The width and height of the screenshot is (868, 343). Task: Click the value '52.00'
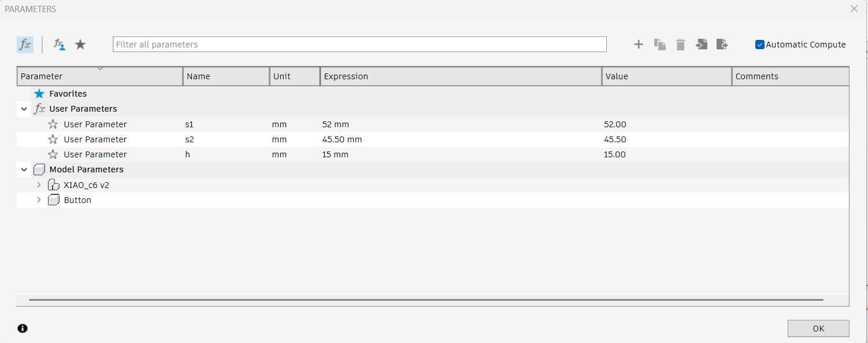[615, 124]
